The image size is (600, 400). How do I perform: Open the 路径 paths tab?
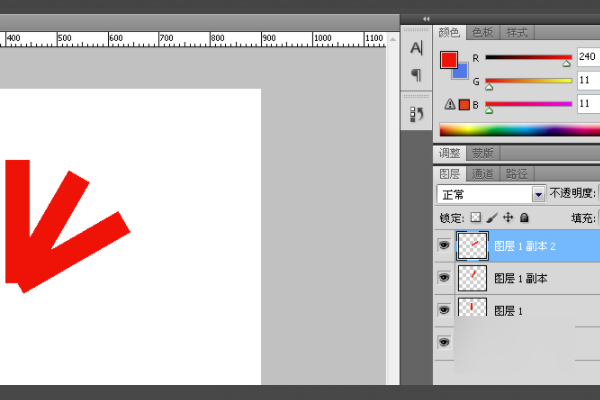[516, 174]
